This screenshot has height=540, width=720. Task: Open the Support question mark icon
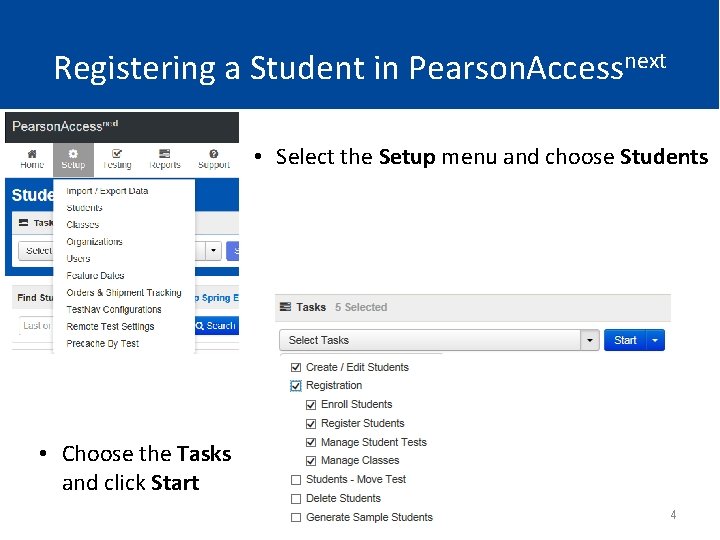[214, 153]
